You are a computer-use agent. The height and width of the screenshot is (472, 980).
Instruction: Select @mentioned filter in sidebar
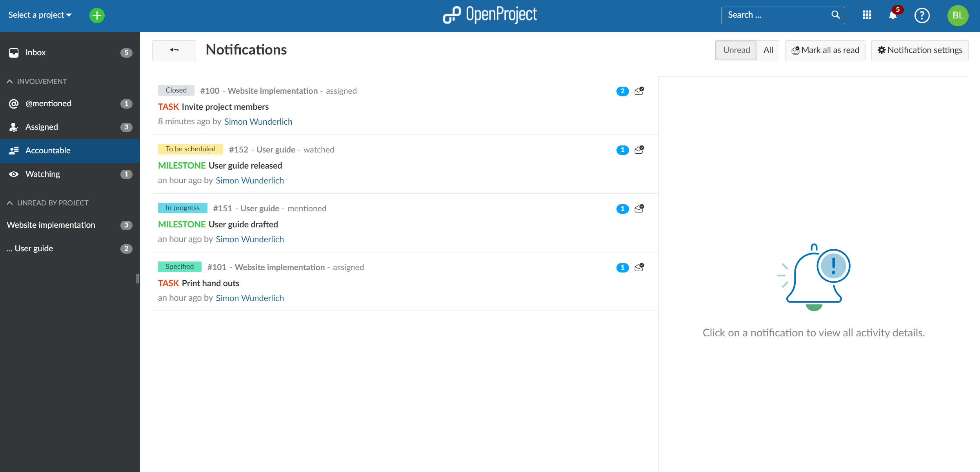47,103
